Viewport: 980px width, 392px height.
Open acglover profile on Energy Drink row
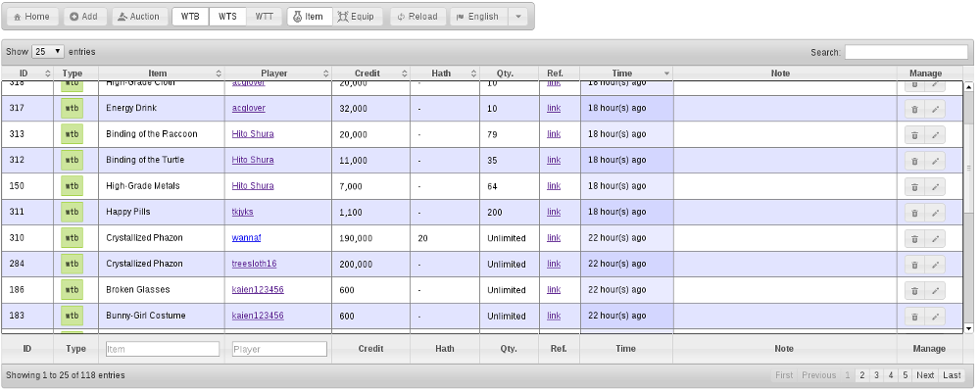pos(249,108)
